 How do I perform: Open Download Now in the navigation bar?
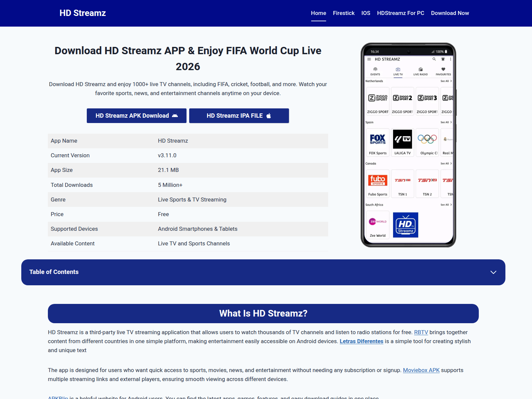[450, 13]
